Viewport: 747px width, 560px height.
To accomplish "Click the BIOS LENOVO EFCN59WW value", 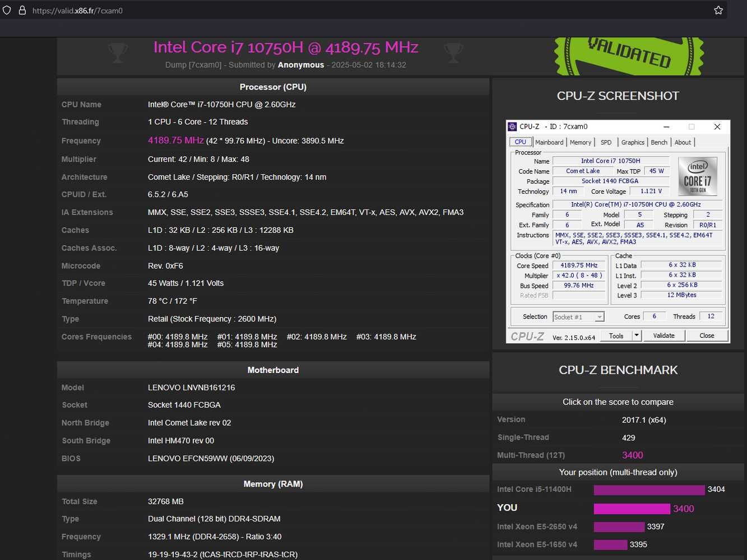I will pos(211,459).
